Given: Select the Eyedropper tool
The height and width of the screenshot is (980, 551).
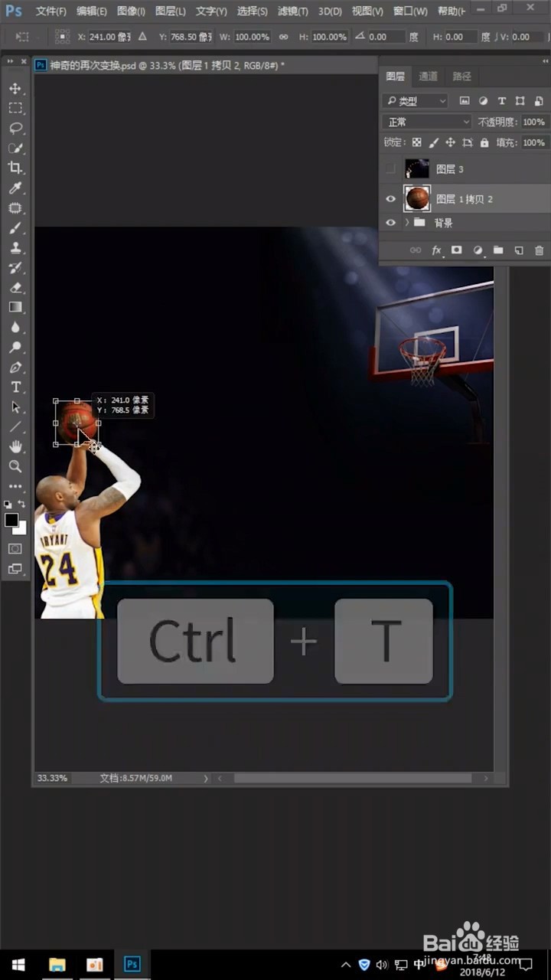Looking at the screenshot, I should [15, 188].
